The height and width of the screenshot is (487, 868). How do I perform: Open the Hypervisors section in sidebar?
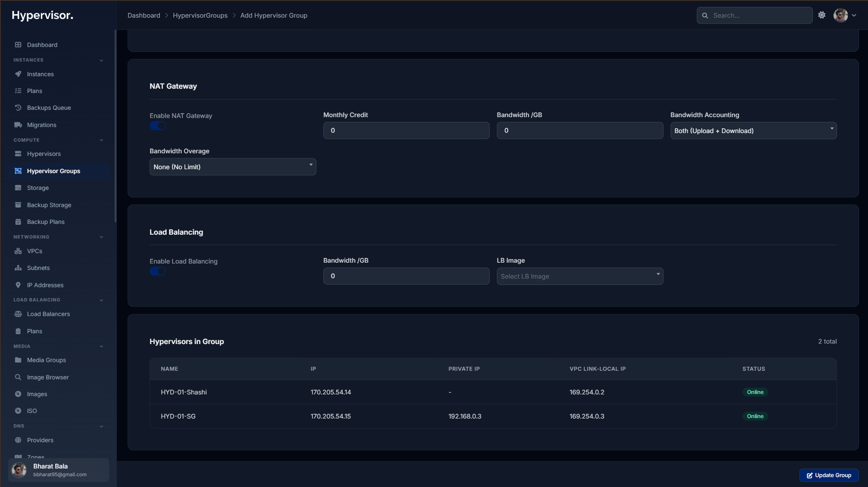coord(44,154)
